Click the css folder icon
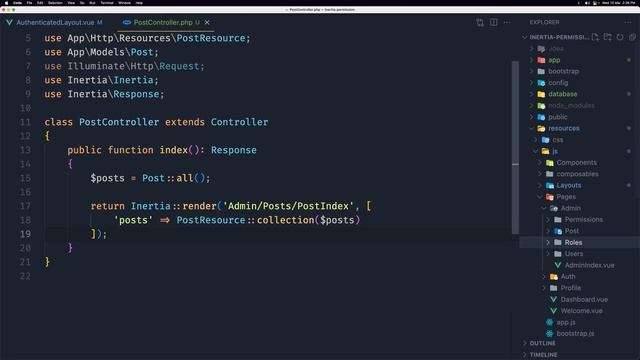 pos(545,140)
